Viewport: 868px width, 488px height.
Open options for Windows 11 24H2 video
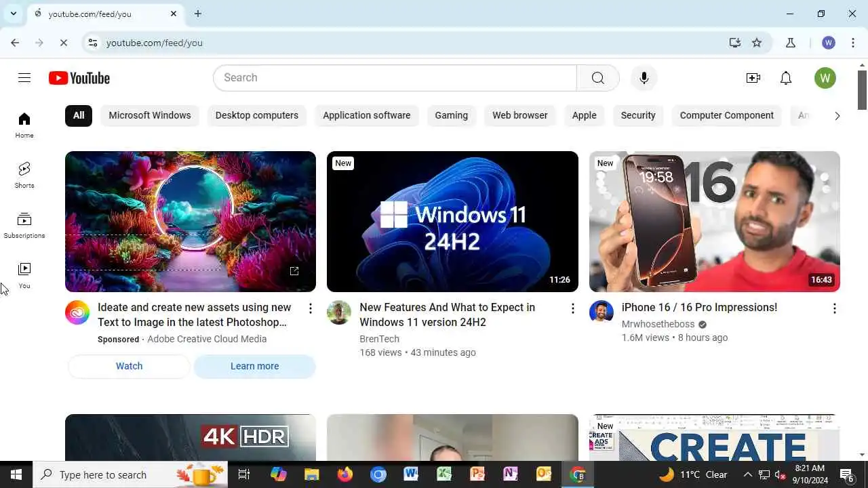[572, 308]
